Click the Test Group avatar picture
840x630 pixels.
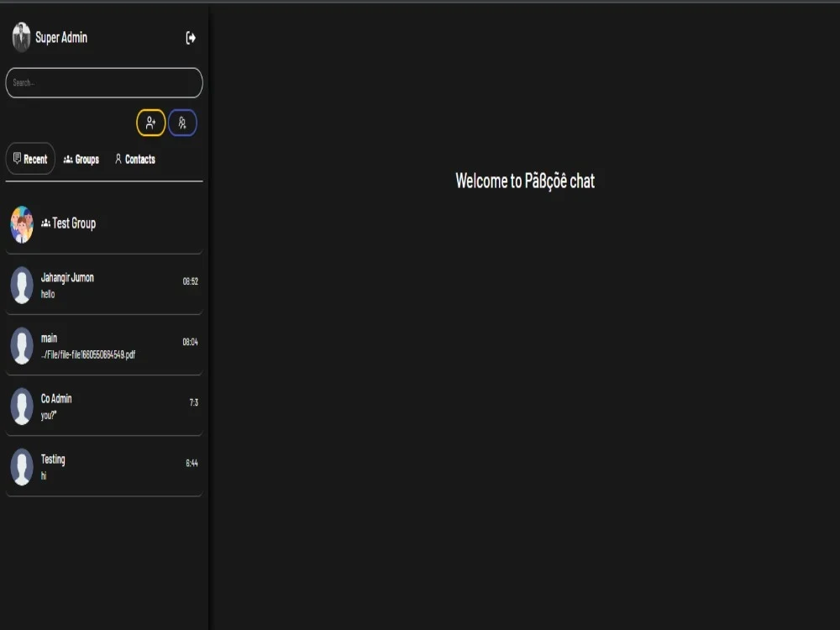click(x=21, y=223)
